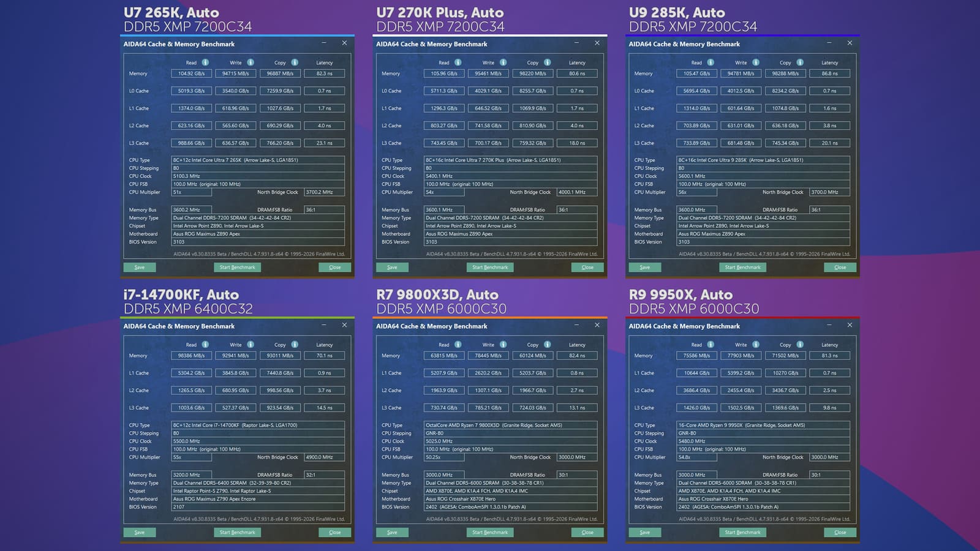Select L0 Cache Read value 5019.3 GB/s
This screenshot has width=980, height=551.
coord(192,91)
